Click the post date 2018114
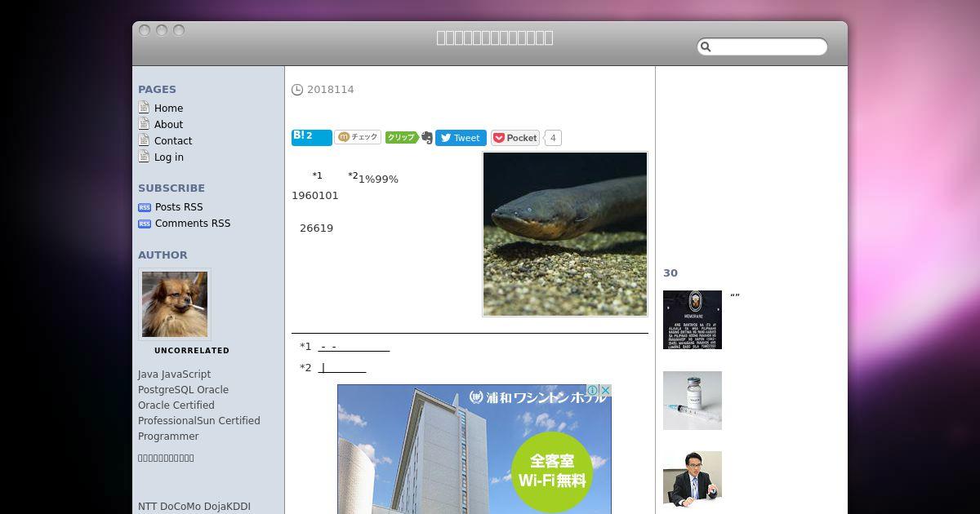The image size is (980, 514). click(331, 90)
